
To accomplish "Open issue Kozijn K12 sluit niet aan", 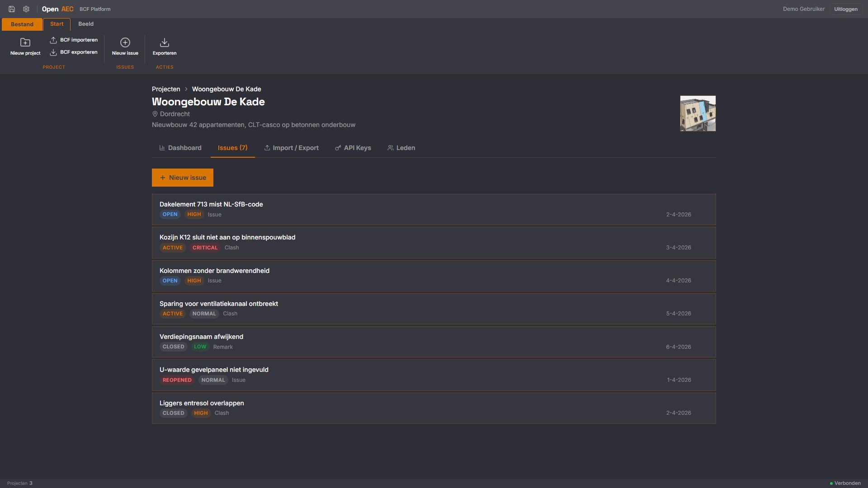I will coord(434,243).
